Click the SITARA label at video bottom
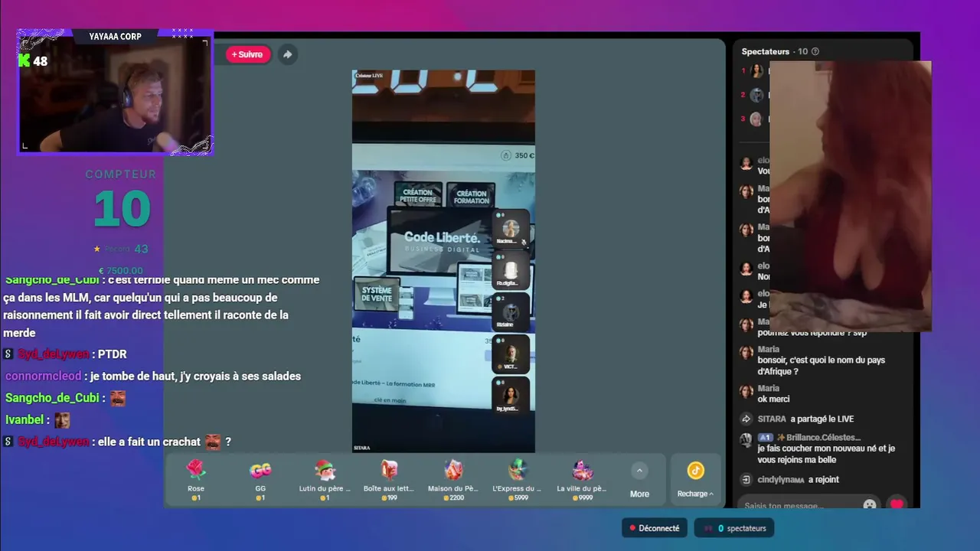The image size is (980, 551). [362, 448]
